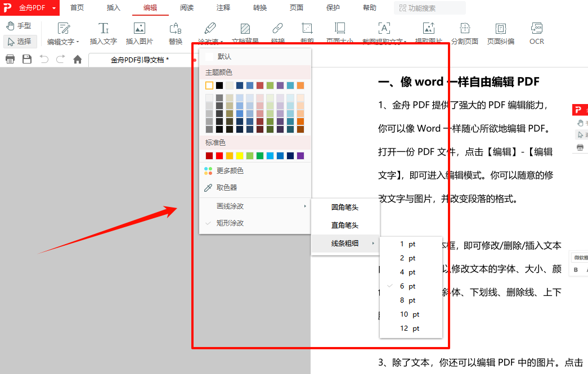Run OCR on the document
The height and width of the screenshot is (374, 588).
536,34
